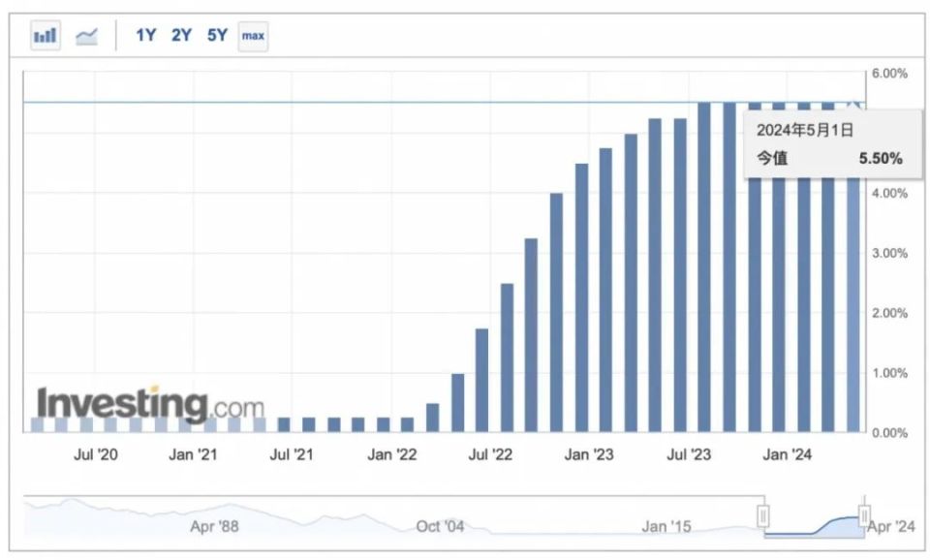Select the 2Y time range
The width and height of the screenshot is (930, 560).
pyautogui.click(x=181, y=36)
